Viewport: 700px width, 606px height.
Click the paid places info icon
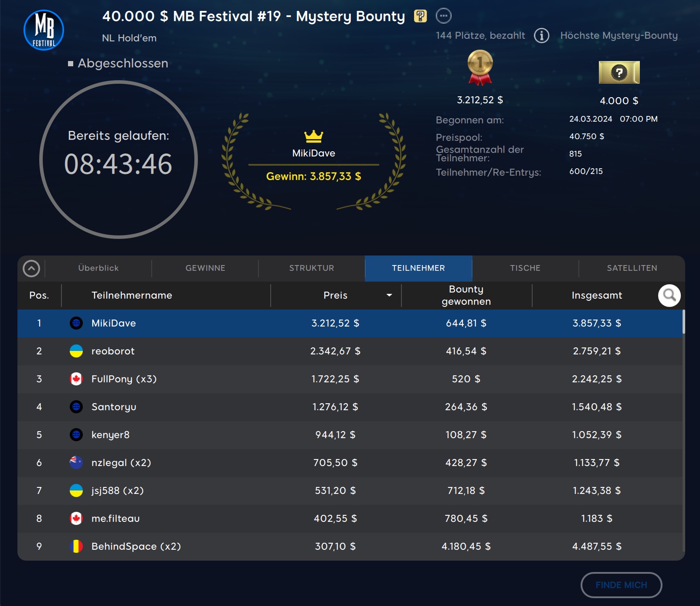click(541, 35)
